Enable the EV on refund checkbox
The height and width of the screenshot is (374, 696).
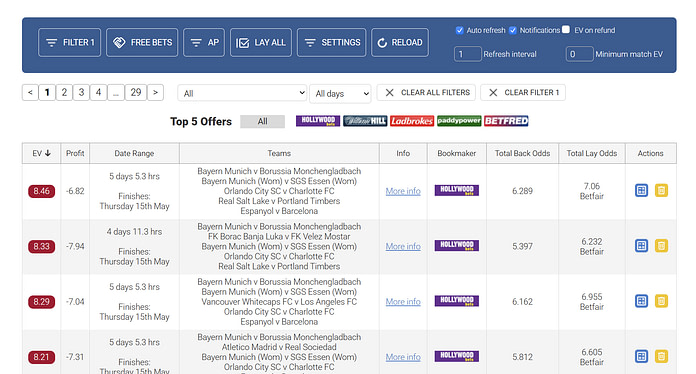pyautogui.click(x=566, y=29)
